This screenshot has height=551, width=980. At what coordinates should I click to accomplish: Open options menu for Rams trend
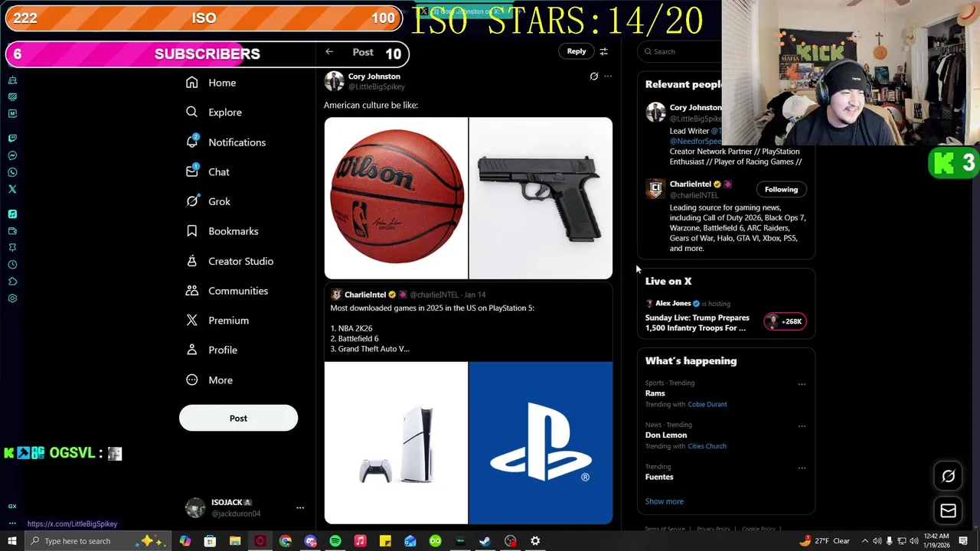pos(802,384)
